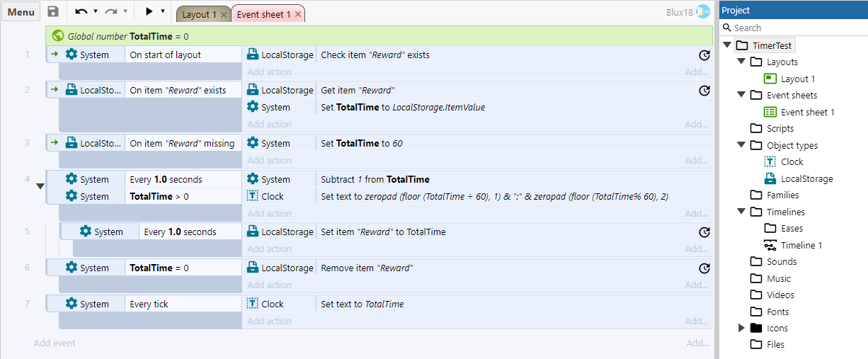Expand the Icons folder
The width and height of the screenshot is (868, 359).
741,328
